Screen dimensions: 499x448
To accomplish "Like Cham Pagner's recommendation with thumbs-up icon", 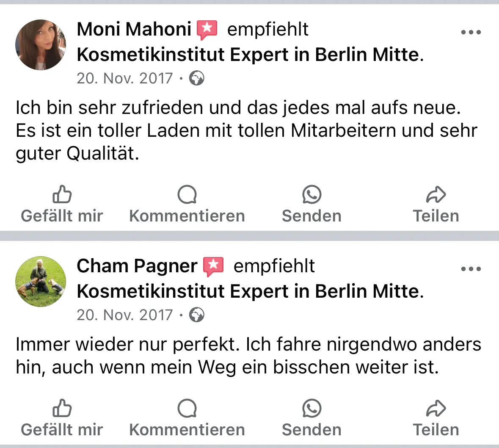I will pos(62,408).
